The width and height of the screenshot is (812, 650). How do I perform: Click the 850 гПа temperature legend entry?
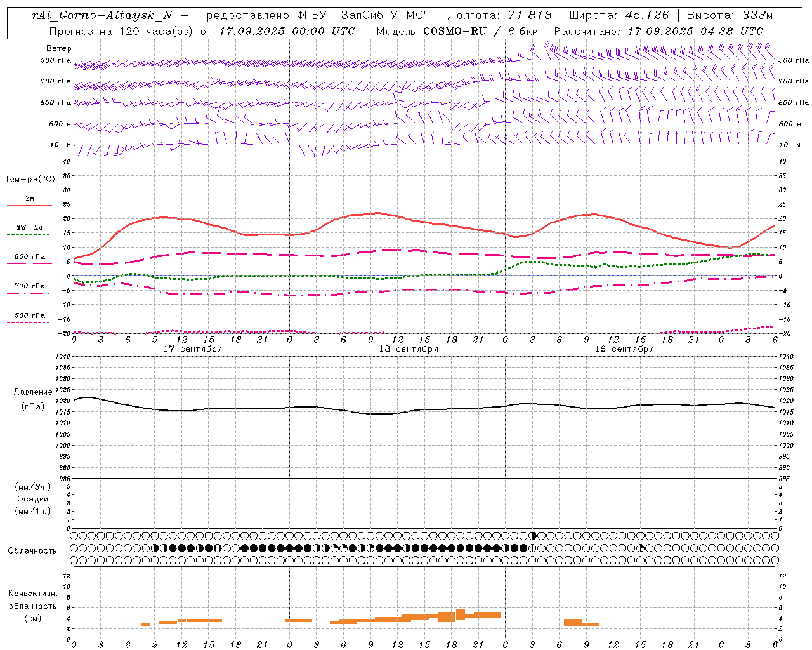pyautogui.click(x=30, y=257)
